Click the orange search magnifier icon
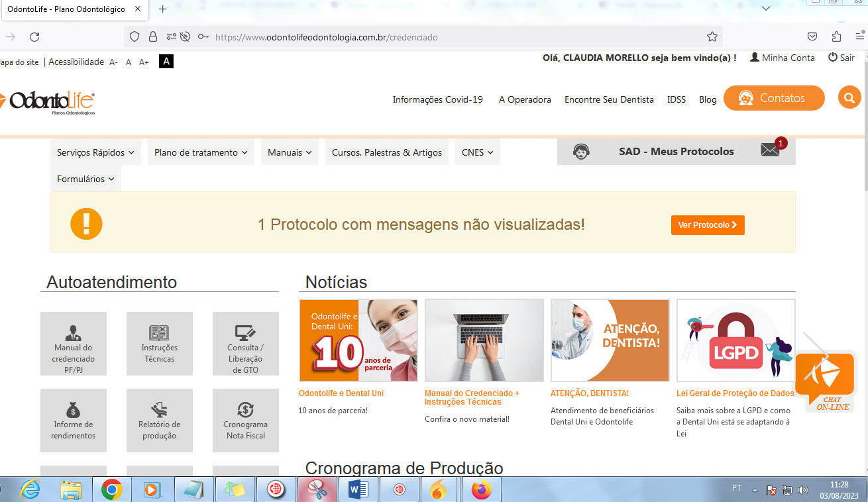This screenshot has width=868, height=502. [849, 98]
